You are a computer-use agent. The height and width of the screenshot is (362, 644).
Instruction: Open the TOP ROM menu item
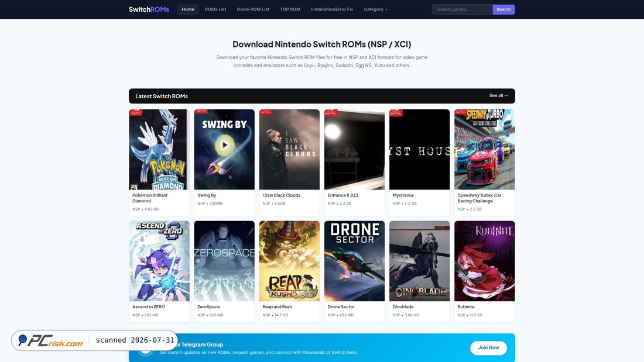pyautogui.click(x=290, y=9)
